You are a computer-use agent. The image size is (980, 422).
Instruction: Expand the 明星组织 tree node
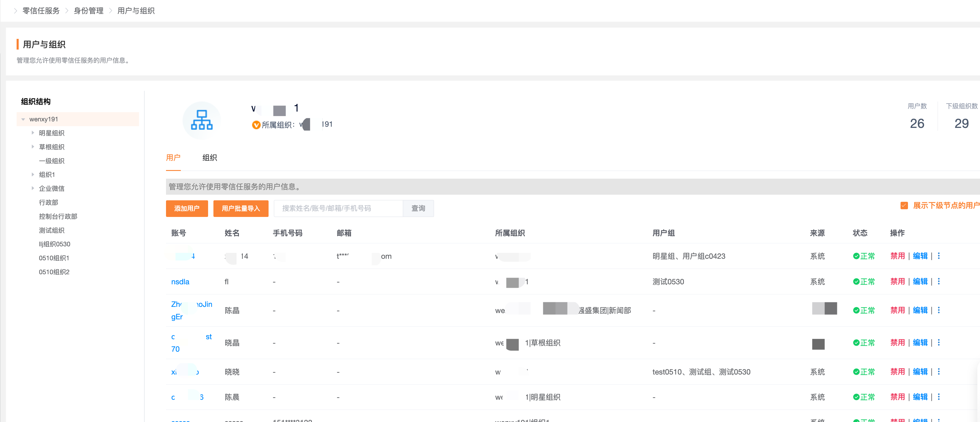pos(33,133)
